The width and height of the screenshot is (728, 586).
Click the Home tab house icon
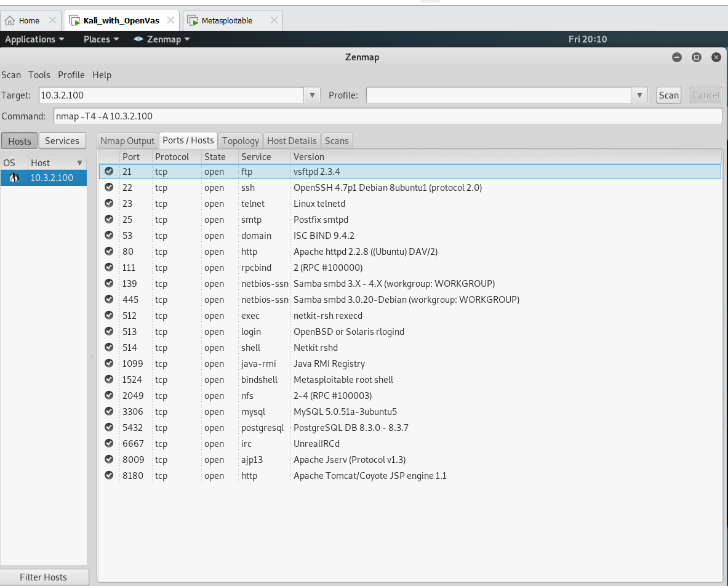coord(10,20)
